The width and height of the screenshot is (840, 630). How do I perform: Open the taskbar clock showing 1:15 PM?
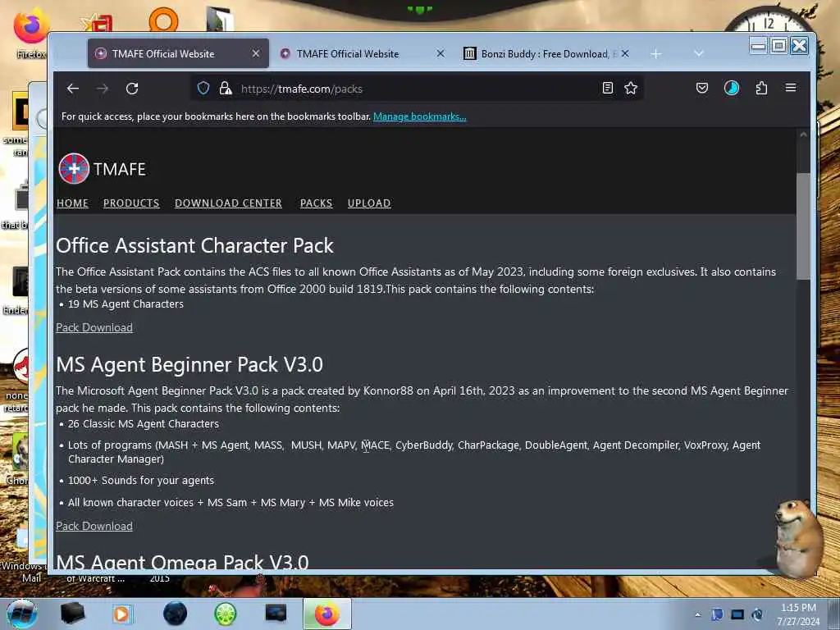coord(798,614)
